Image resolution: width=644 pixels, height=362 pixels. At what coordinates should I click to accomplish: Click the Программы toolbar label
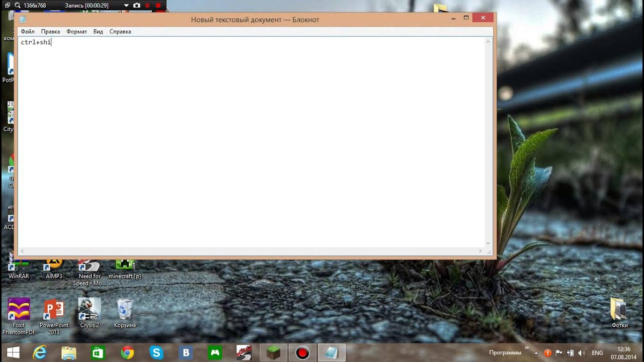click(505, 352)
